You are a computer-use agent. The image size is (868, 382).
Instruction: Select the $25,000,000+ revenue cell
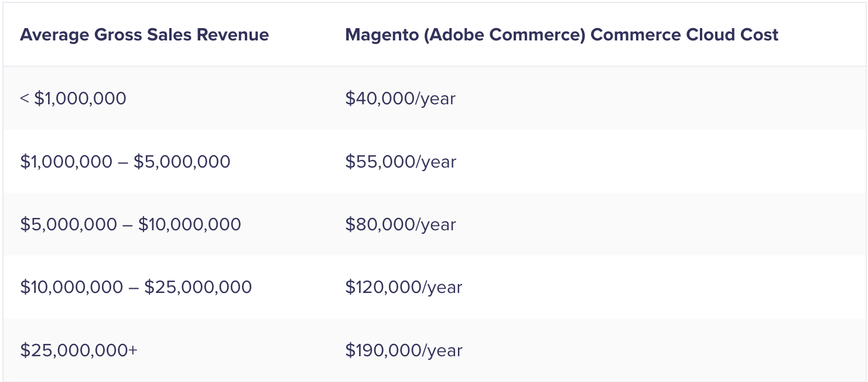[x=79, y=350]
